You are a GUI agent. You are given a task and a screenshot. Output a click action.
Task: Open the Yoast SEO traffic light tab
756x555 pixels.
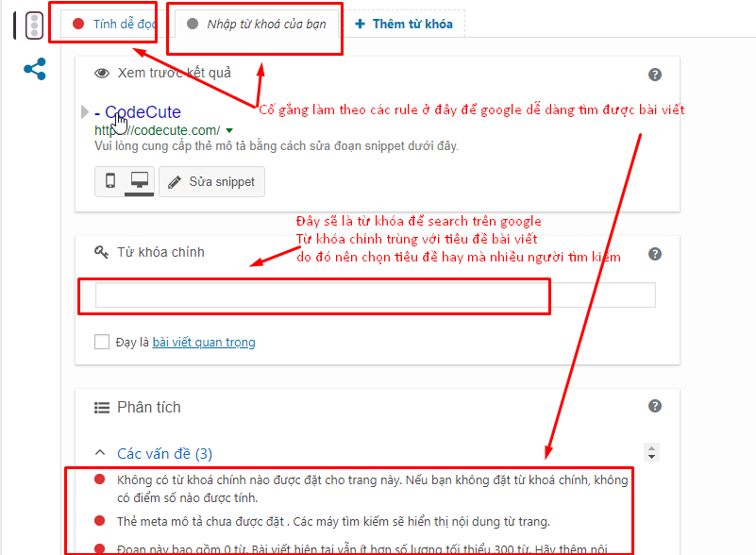pos(34,25)
